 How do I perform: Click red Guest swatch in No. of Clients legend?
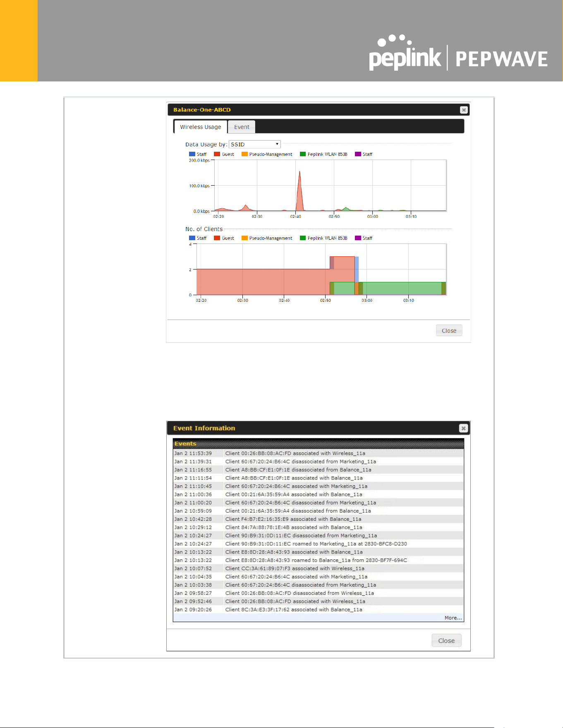[x=217, y=238]
